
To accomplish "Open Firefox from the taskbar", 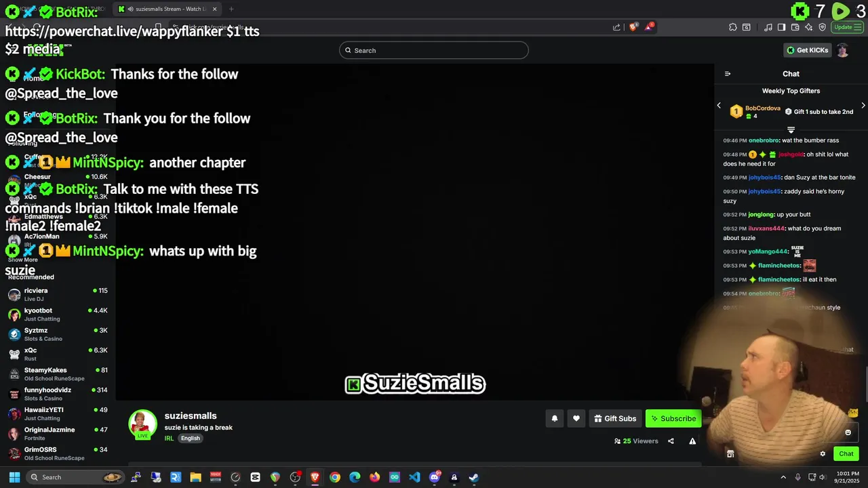I will 375,477.
